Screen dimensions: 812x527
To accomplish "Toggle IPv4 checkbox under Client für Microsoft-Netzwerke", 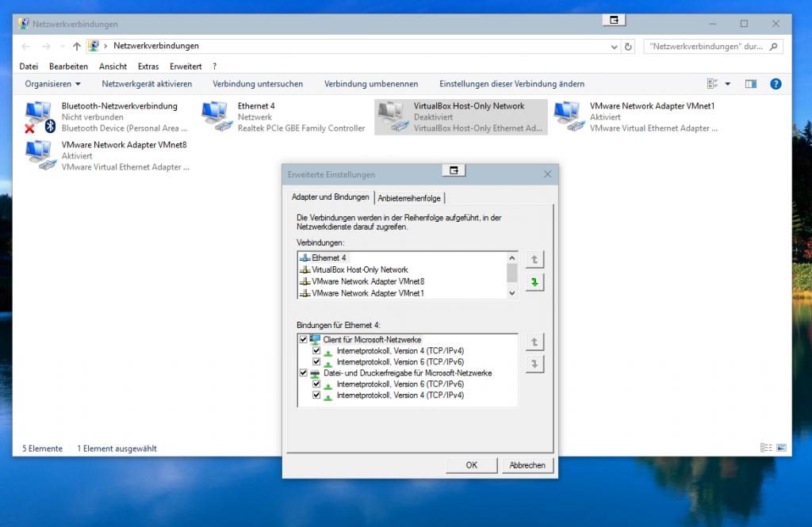I will tap(316, 350).
